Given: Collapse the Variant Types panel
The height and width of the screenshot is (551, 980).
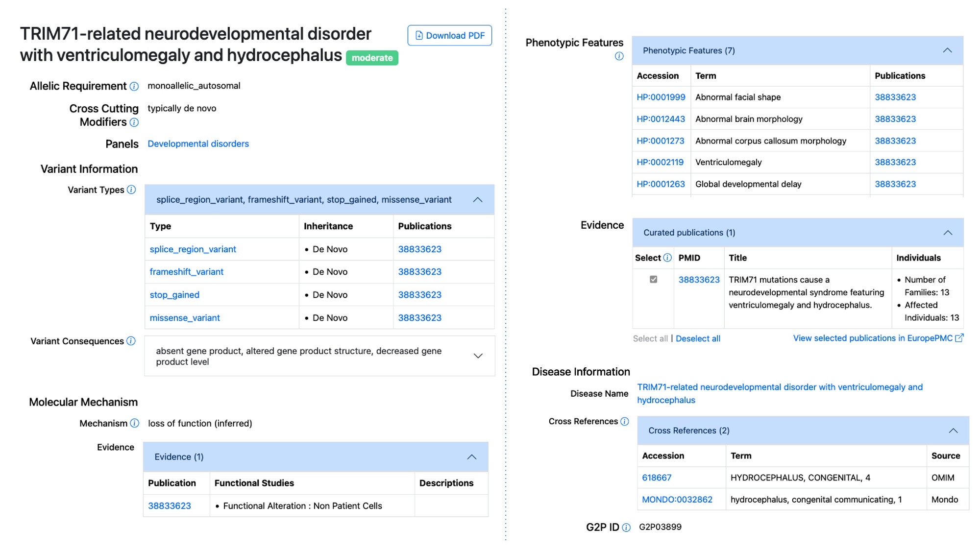Looking at the screenshot, I should click(x=478, y=200).
